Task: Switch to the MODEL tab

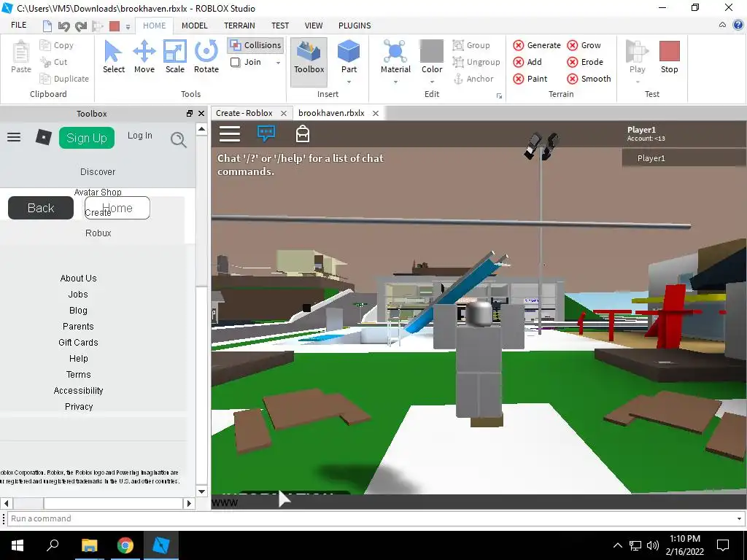Action: click(x=194, y=26)
